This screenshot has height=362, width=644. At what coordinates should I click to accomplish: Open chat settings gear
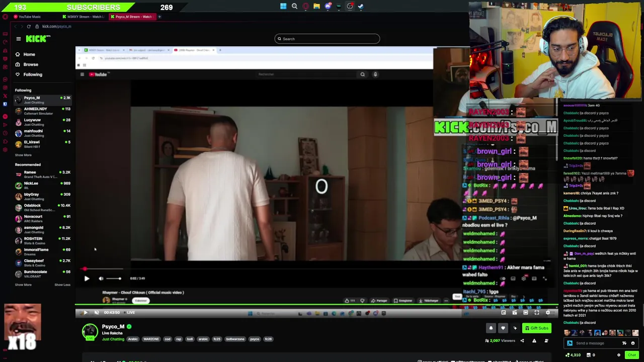click(x=619, y=355)
